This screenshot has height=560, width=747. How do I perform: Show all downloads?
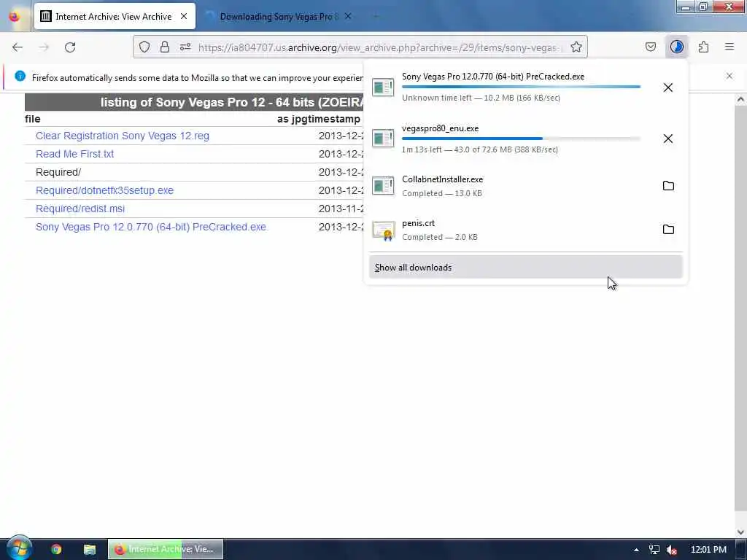coord(525,267)
